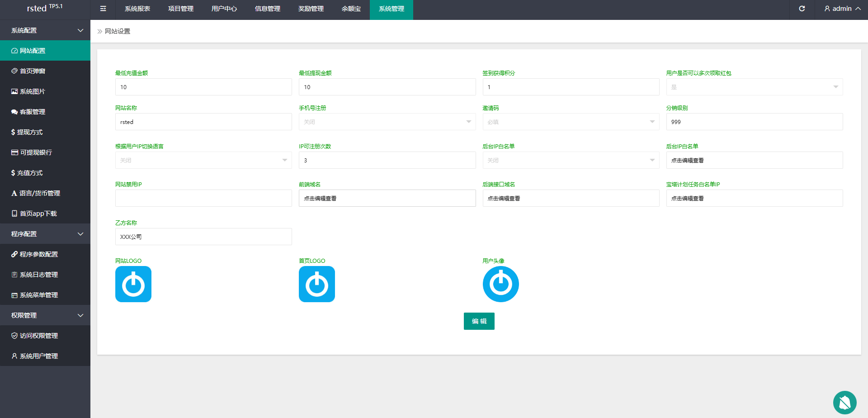
Task: Open 访问权限管理 in sidebar
Action: [39, 336]
